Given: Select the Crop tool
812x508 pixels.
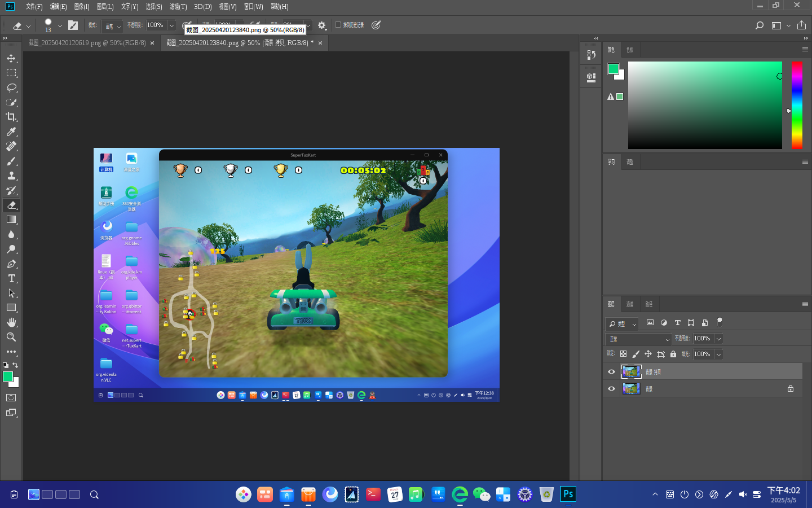Looking at the screenshot, I should [x=11, y=117].
